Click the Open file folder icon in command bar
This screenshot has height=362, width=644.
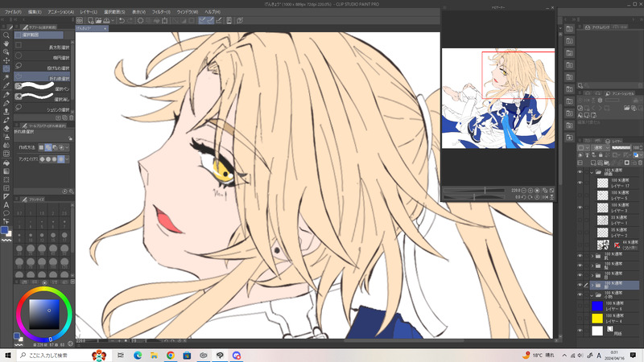[x=98, y=20]
